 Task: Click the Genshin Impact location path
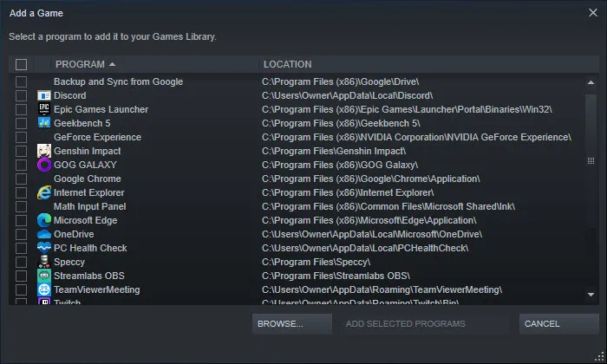[x=334, y=152]
